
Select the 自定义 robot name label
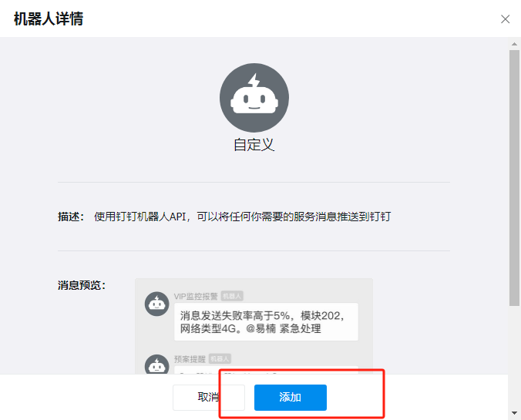[254, 145]
